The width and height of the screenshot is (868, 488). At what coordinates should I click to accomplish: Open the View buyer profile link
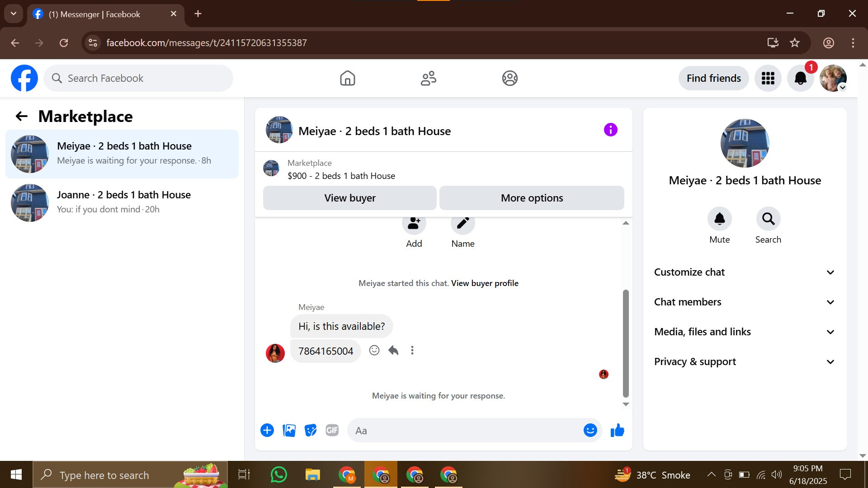(x=485, y=283)
